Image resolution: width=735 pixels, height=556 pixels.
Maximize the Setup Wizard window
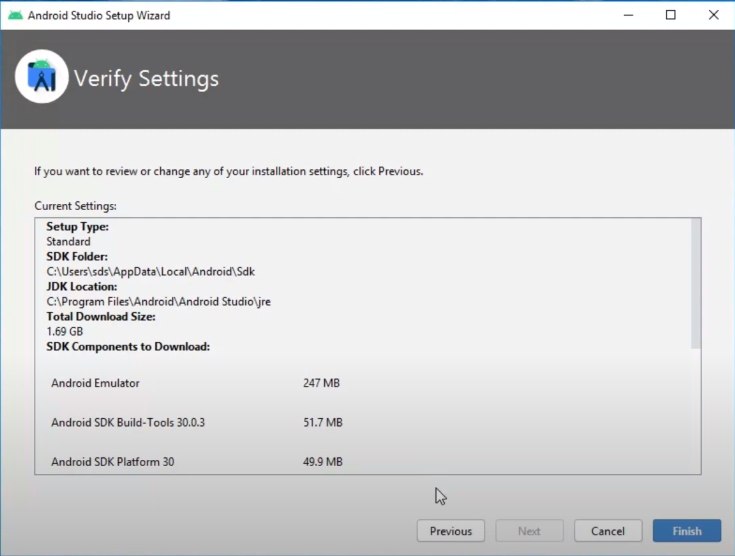pyautogui.click(x=671, y=15)
